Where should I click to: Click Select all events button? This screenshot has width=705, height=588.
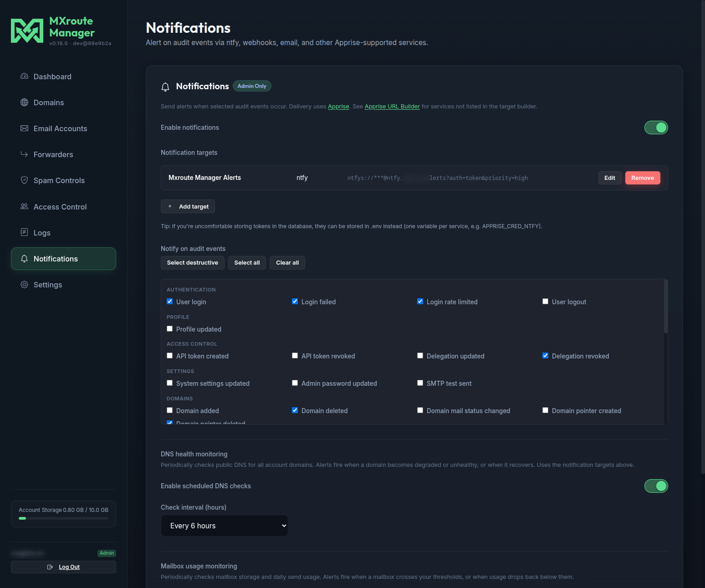[x=247, y=263]
